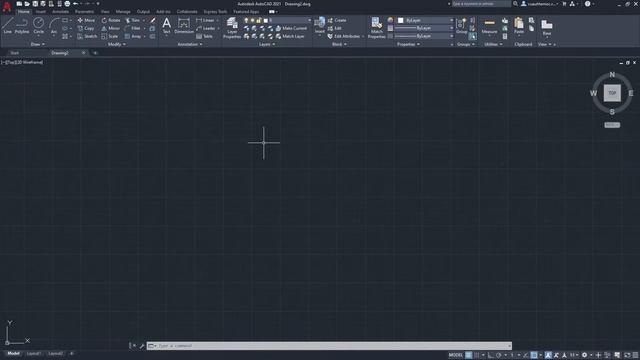The height and width of the screenshot is (360, 640).
Task: Toggle polar tracking in status bar
Action: tap(498, 355)
